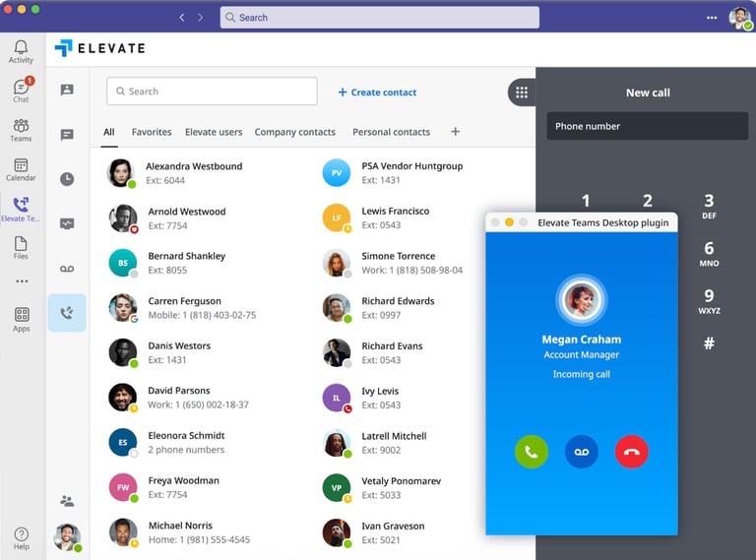Open contact PSA Vendor Huntgroup

click(x=393, y=172)
